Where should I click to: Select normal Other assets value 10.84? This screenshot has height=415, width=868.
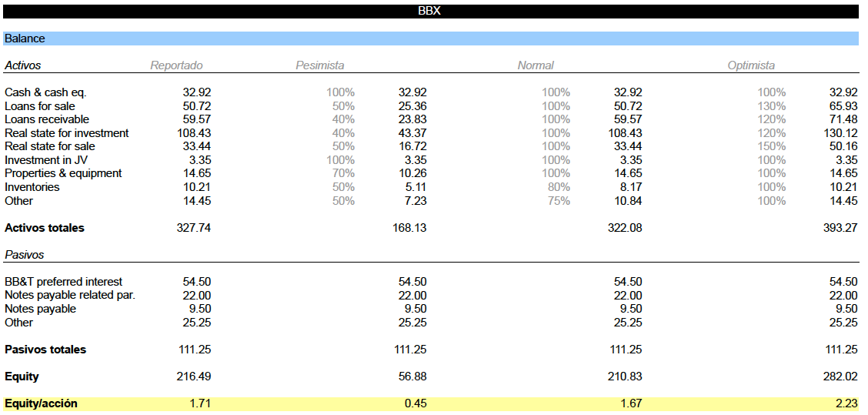pyautogui.click(x=628, y=201)
